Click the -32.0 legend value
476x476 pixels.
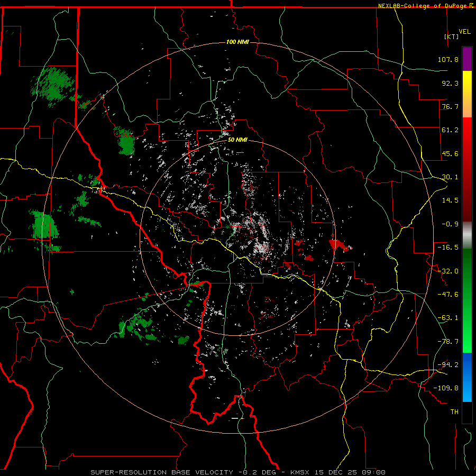[448, 271]
